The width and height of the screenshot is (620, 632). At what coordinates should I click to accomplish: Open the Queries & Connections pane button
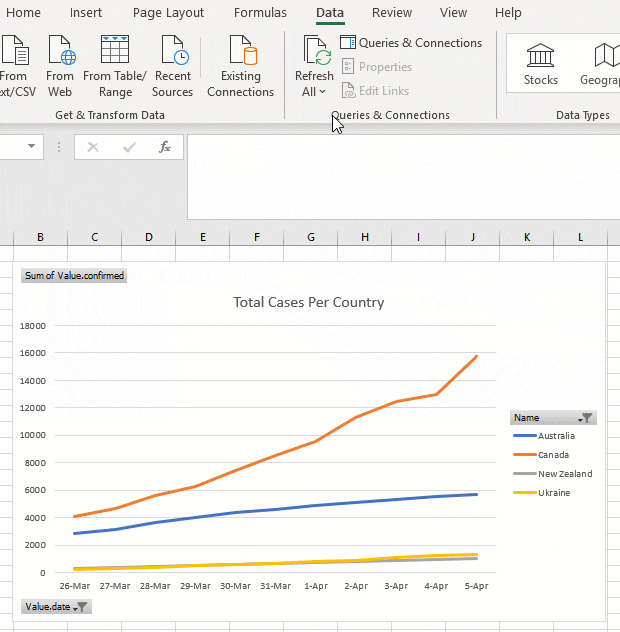click(411, 43)
